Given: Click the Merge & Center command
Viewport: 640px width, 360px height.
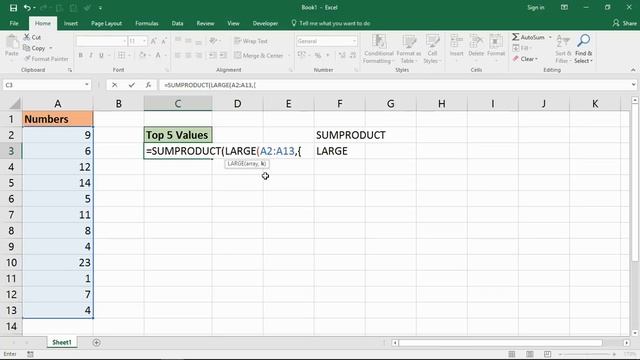Looking at the screenshot, I should (x=259, y=56).
